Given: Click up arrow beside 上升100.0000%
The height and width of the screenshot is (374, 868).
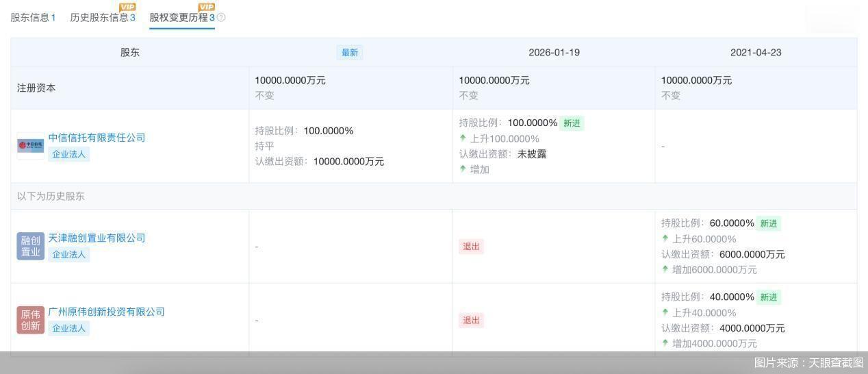Looking at the screenshot, I should (463, 138).
